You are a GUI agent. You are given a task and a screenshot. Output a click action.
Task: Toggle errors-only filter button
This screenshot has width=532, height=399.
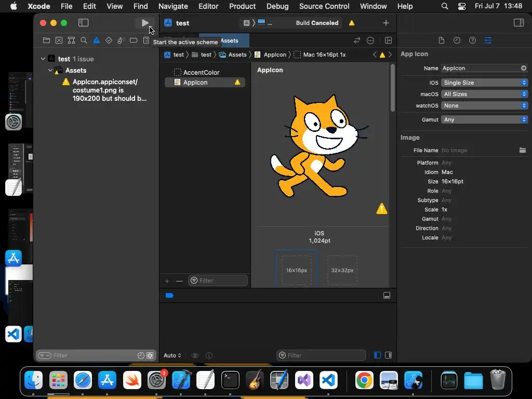click(x=150, y=355)
